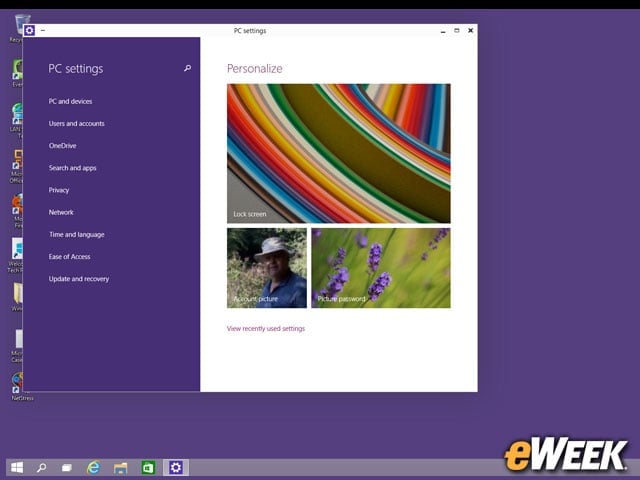Select OneDrive in PC settings
Screen dimensions: 640x480
[x=62, y=146]
